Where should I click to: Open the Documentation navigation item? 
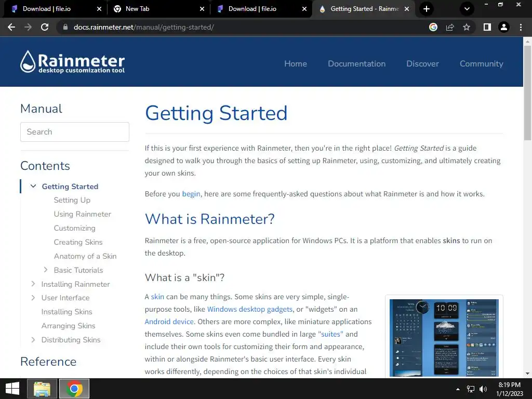pos(356,64)
